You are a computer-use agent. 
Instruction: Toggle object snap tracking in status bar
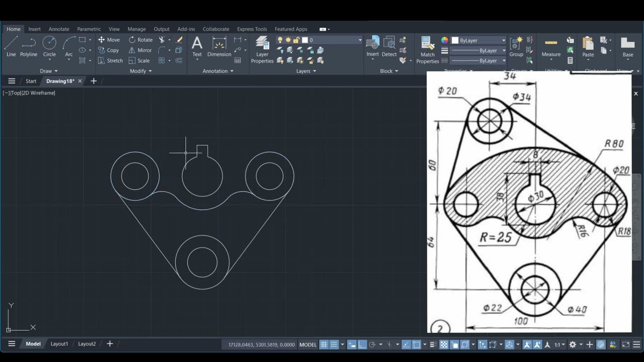tap(406, 344)
